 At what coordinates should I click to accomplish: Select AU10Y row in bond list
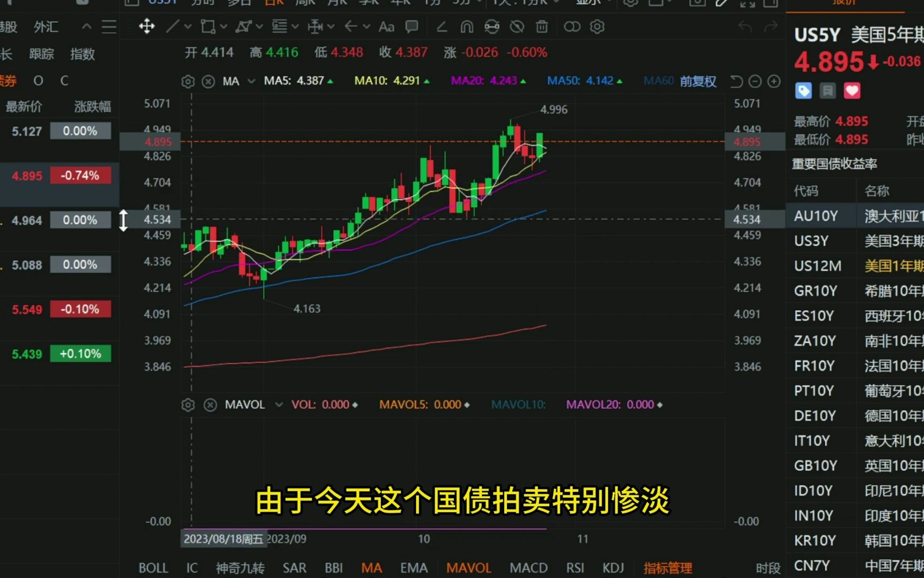855,216
